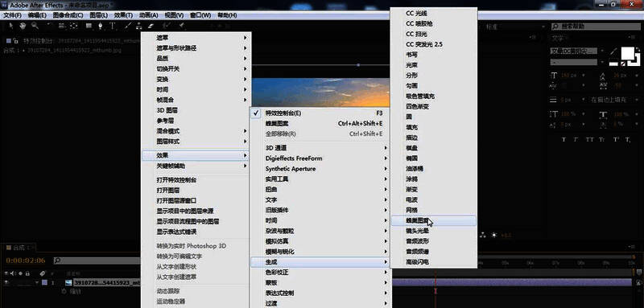Select the Clone Stamp tool
Screen dimensions: 644x308
coord(139,26)
